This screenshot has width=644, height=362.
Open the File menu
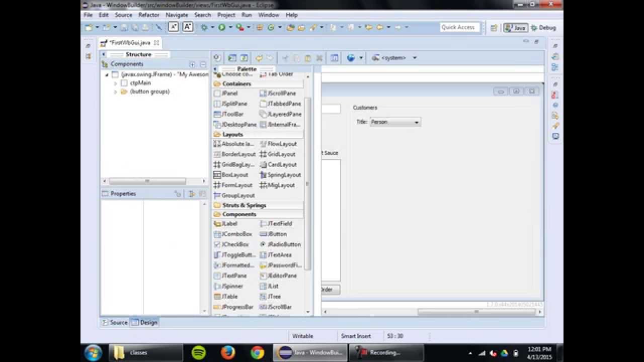tap(88, 15)
